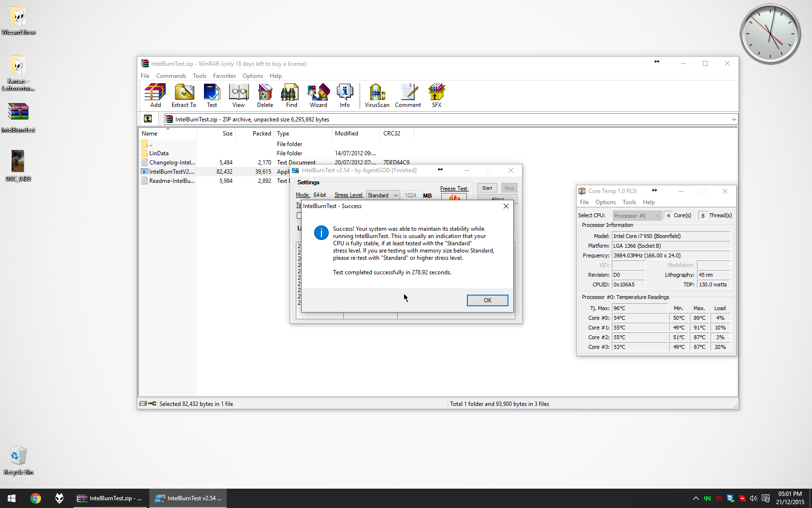
Task: Open the Options menu in WinRAR
Action: tap(253, 76)
